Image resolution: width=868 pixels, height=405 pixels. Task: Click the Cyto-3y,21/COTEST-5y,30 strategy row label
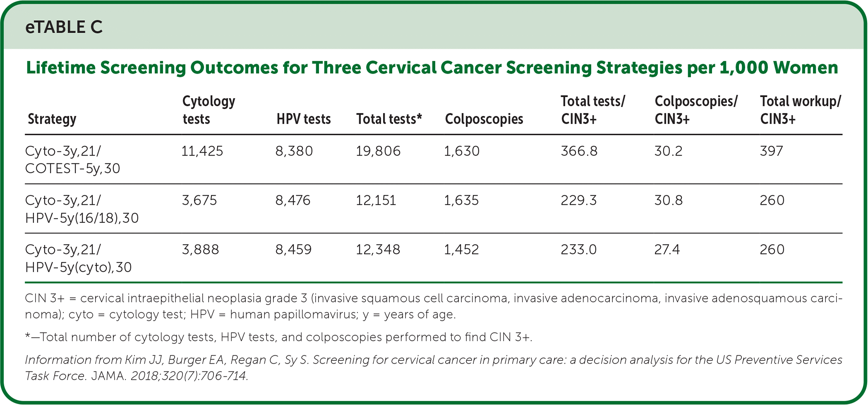click(72, 160)
